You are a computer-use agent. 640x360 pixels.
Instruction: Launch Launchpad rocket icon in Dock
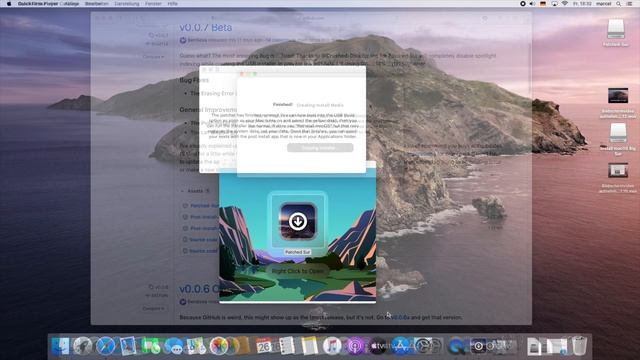coord(82,346)
